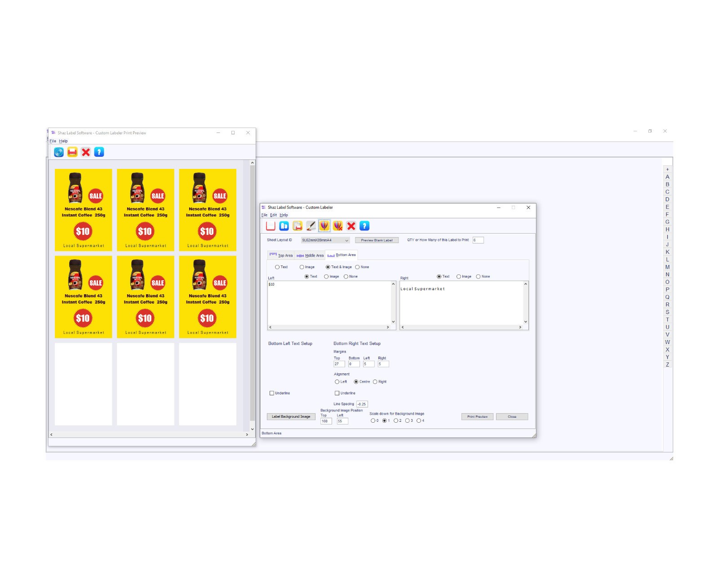Select the top-row 'Text' area mode radio
Image resolution: width=719 pixels, height=588 pixels.
point(277,267)
